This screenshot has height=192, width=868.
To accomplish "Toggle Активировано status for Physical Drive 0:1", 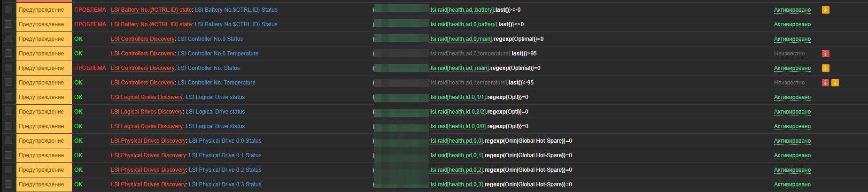I will [792, 155].
